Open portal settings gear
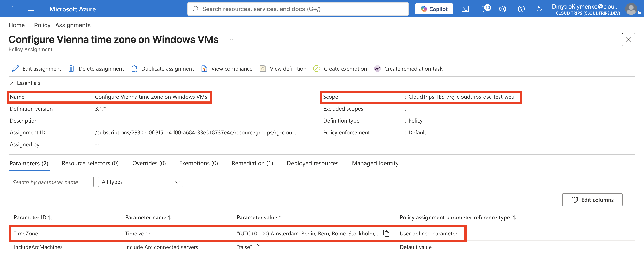 click(x=503, y=9)
